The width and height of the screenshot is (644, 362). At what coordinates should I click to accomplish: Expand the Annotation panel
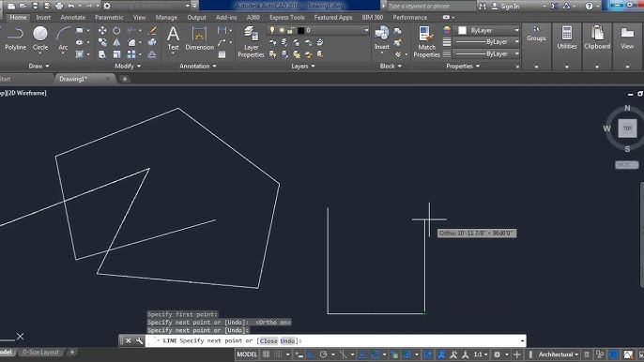pos(197,66)
